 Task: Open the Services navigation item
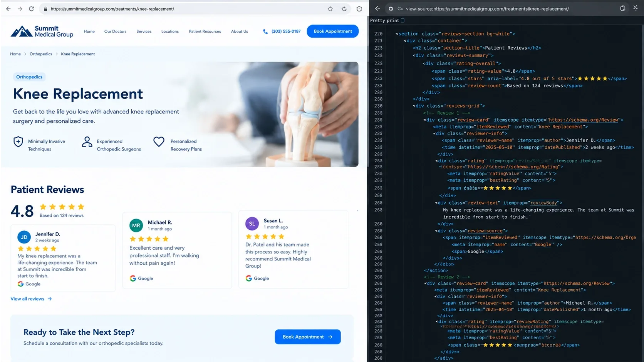tap(144, 32)
